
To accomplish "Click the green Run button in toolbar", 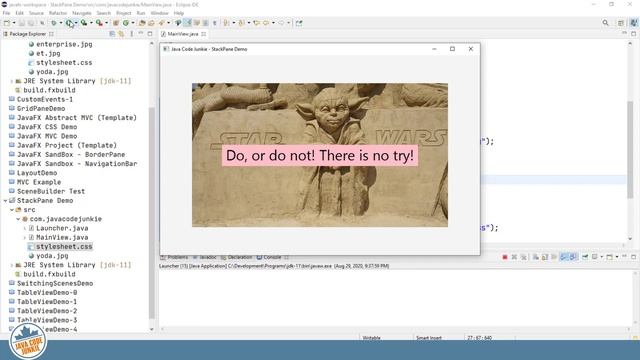I will tap(69, 23).
